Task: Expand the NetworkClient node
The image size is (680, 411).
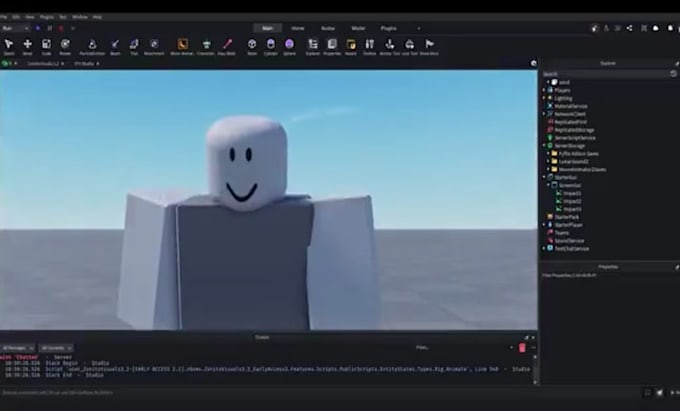Action: point(544,114)
